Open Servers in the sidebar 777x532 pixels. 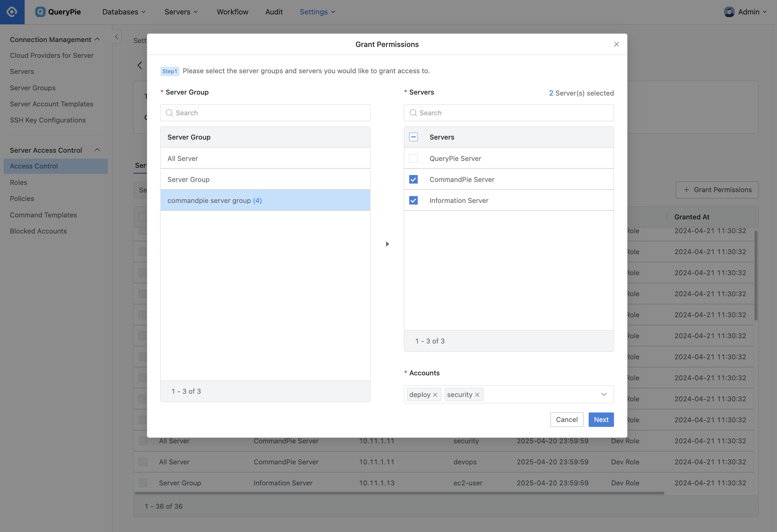(22, 72)
